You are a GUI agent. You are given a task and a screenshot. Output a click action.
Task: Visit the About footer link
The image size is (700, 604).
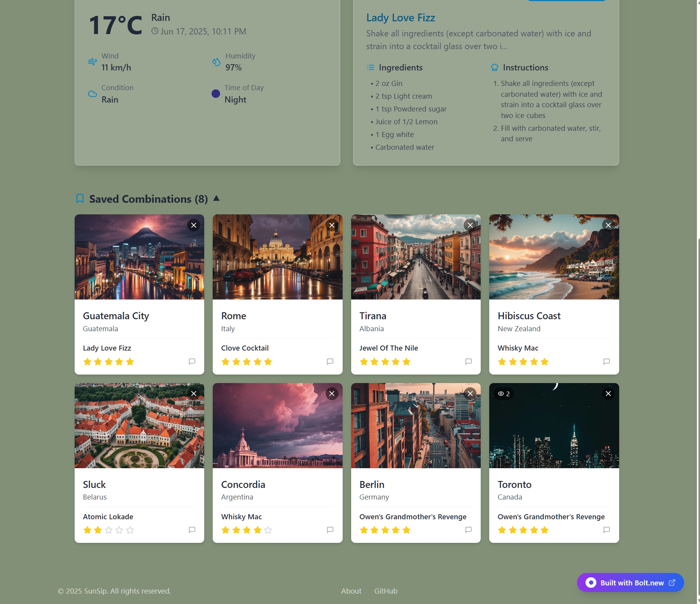351,591
